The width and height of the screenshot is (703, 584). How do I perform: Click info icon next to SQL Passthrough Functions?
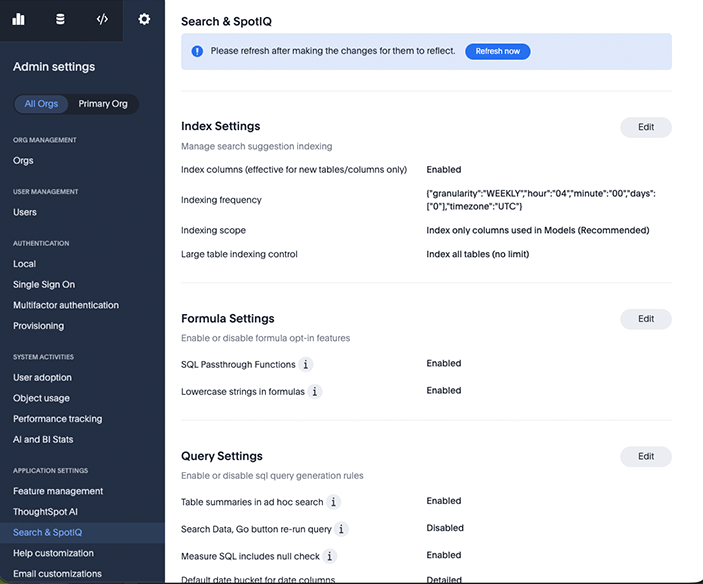click(x=306, y=364)
